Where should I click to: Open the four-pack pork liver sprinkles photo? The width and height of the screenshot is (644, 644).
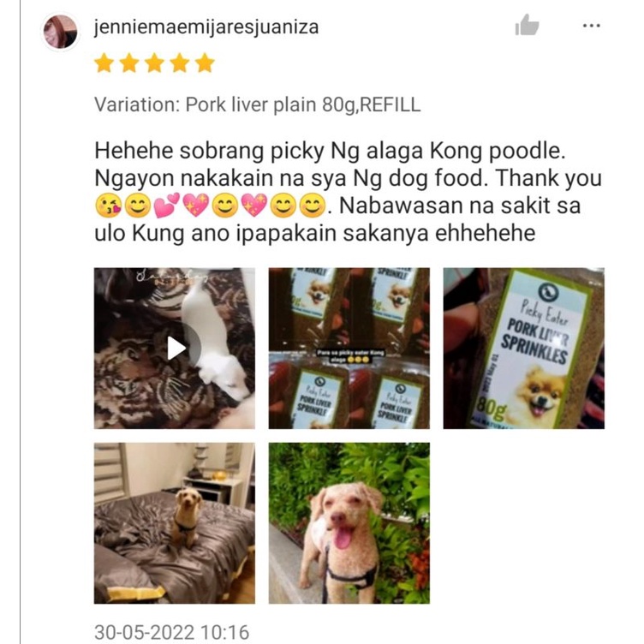tap(349, 349)
